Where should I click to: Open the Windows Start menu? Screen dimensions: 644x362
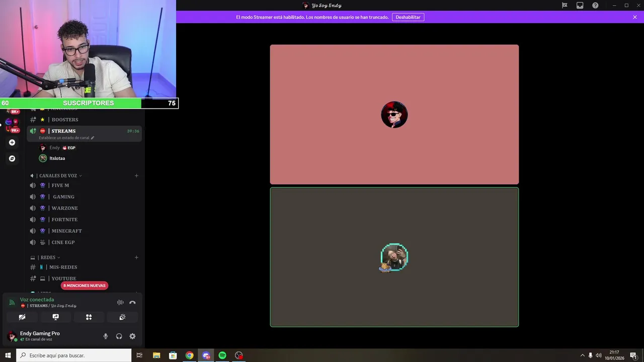click(8, 355)
